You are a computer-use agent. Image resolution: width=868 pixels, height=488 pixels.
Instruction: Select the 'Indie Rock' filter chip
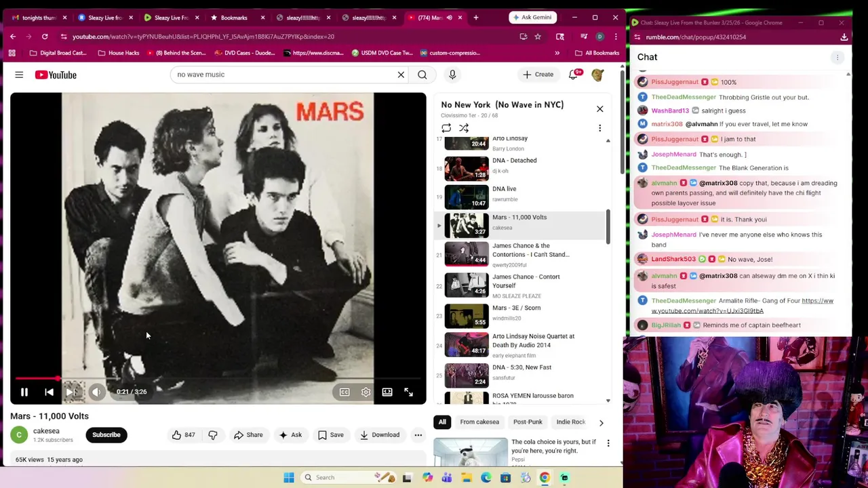point(570,422)
